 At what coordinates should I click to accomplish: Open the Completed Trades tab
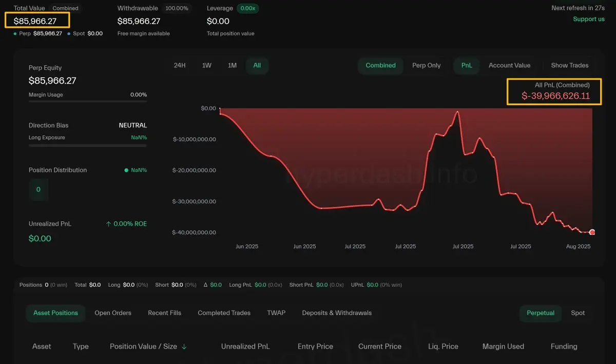tap(224, 313)
